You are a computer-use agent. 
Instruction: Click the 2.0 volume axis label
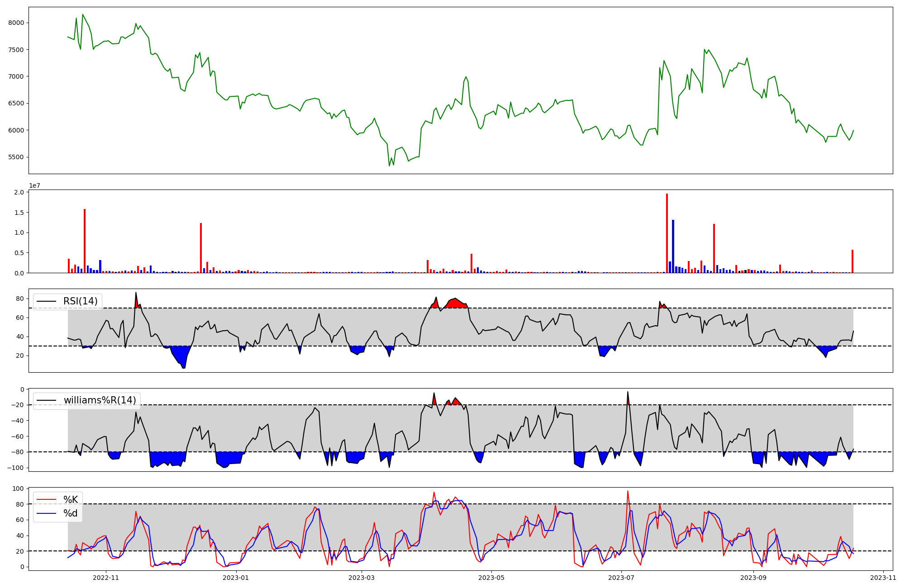pos(19,192)
